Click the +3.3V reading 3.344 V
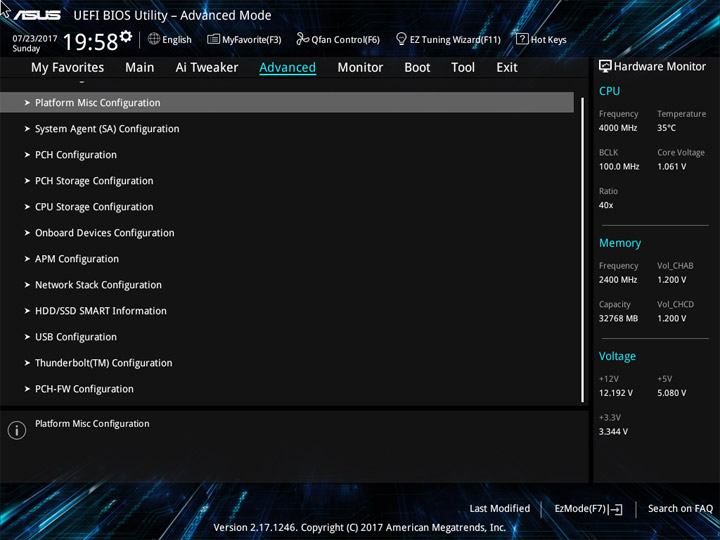720x540 pixels. click(x=613, y=431)
